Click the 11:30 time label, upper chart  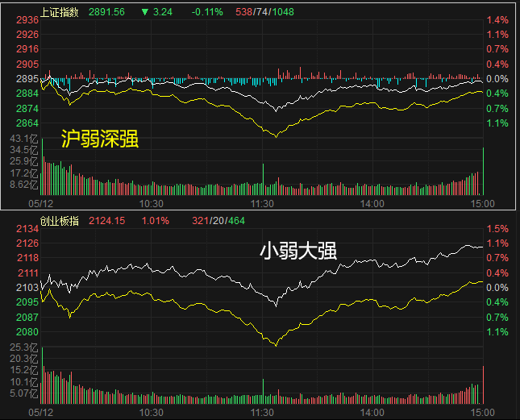tap(262, 203)
